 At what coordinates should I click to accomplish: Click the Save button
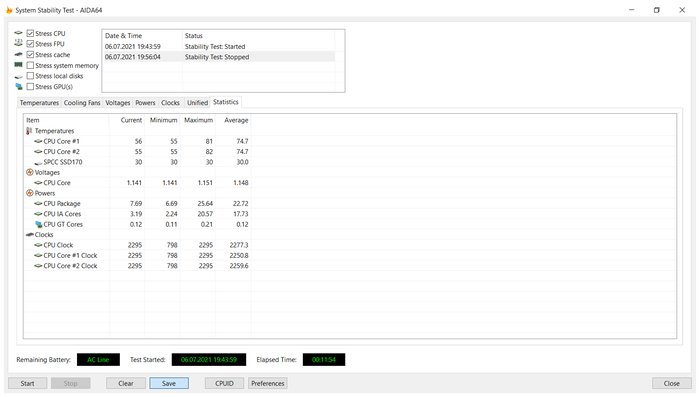(x=169, y=383)
